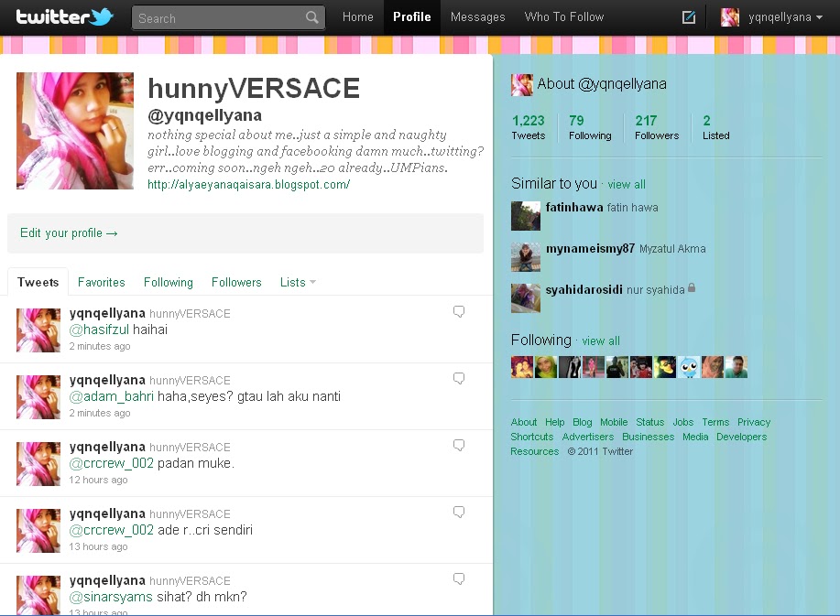Screen dimensions: 840x616
Task: Click first avatar in Following row
Action: (x=522, y=367)
